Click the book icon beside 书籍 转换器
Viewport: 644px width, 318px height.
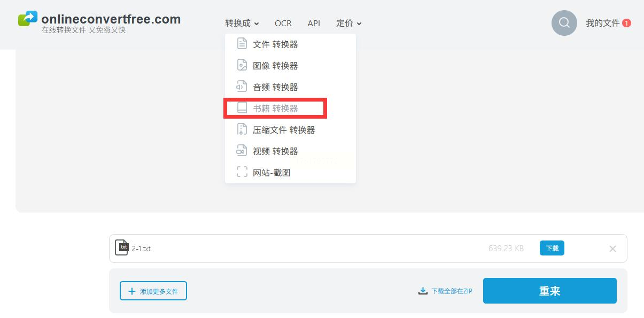[242, 108]
